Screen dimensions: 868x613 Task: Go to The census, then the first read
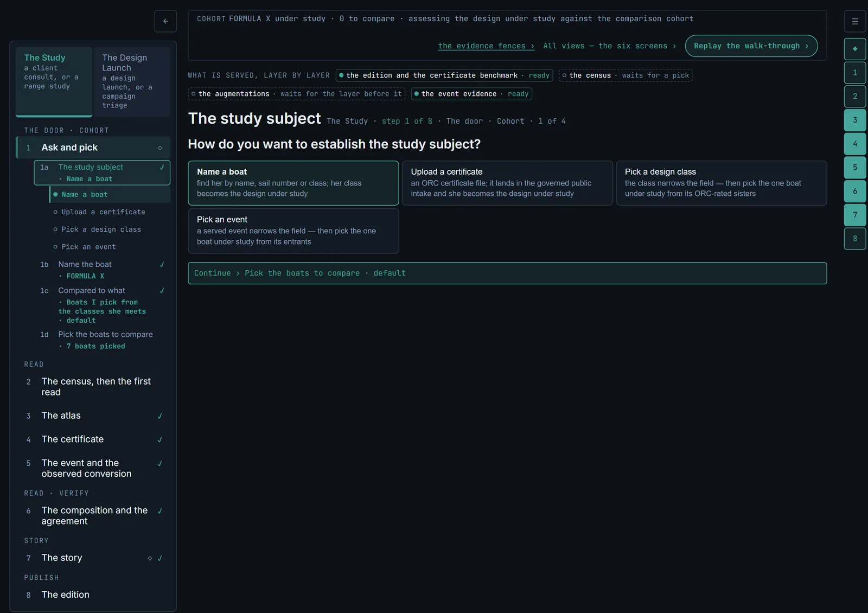(93, 387)
